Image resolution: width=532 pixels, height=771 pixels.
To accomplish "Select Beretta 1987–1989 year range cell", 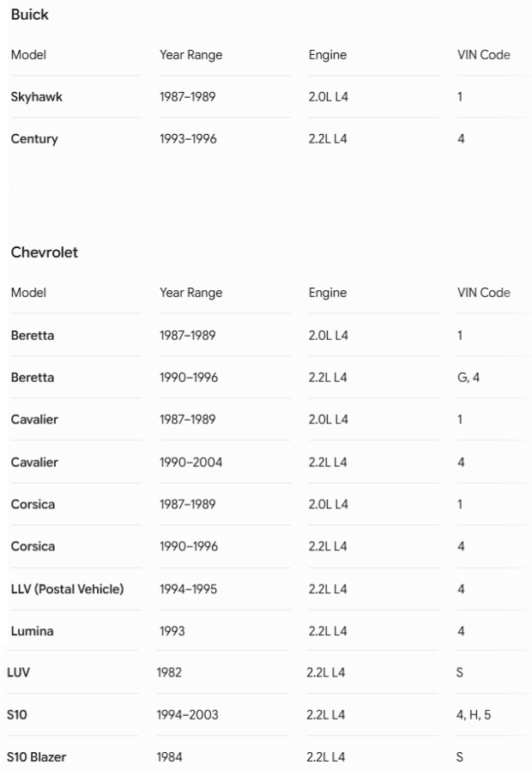I will coord(187,336).
